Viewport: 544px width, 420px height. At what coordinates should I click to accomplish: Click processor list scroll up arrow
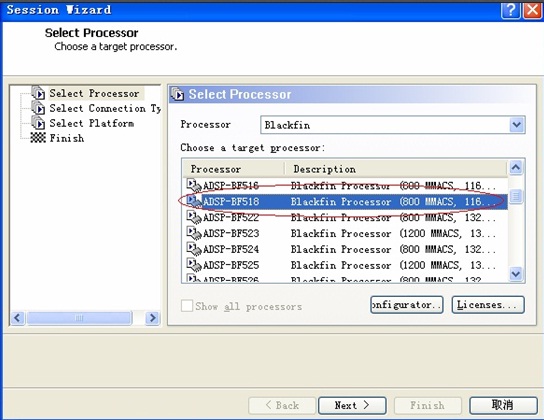[x=516, y=168]
